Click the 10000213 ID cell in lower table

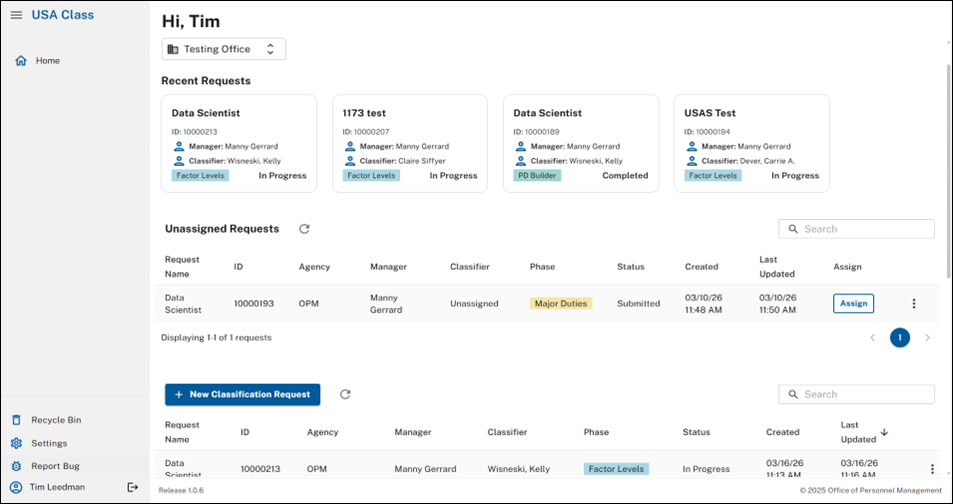click(x=260, y=469)
